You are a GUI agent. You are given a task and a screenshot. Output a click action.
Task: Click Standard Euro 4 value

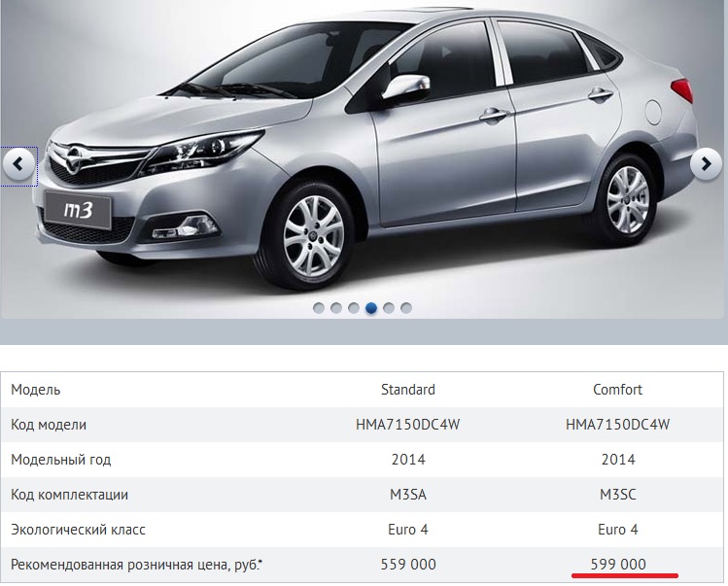pos(408,530)
